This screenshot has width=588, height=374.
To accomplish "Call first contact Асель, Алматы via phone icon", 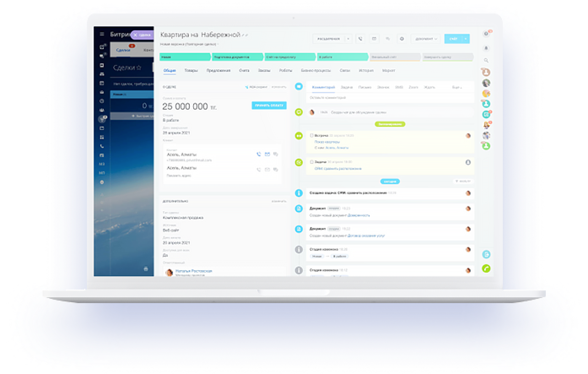I will 259,154.
